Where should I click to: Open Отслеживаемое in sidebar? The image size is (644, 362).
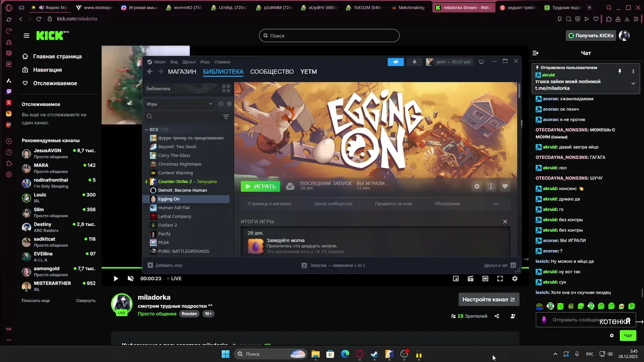[x=49, y=83]
